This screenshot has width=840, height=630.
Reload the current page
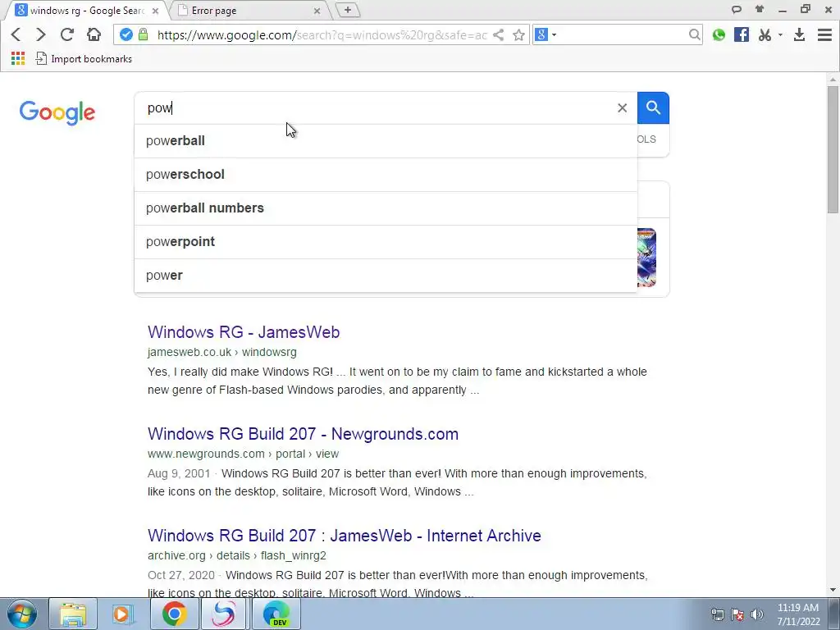point(67,34)
